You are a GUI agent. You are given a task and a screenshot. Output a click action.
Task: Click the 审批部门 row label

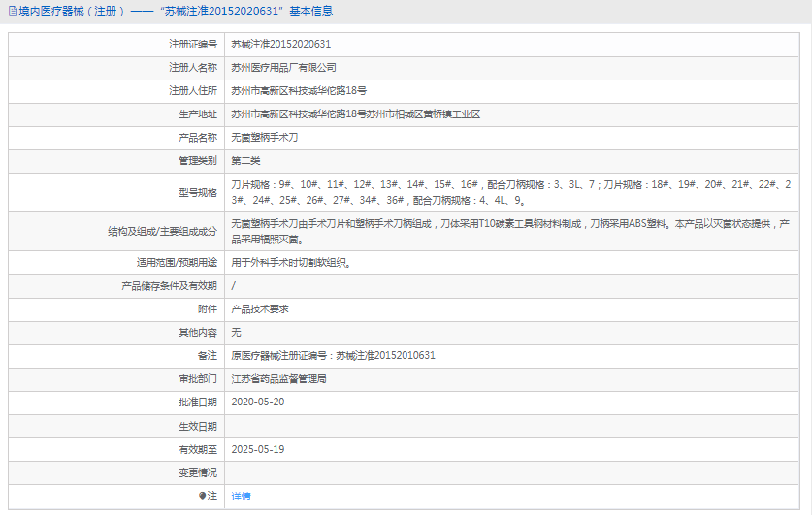198,379
